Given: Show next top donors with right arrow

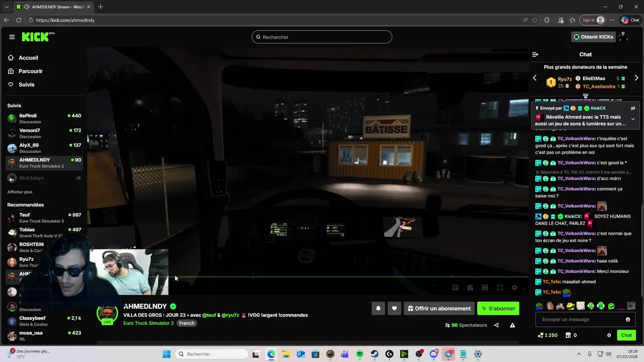Looking at the screenshot, I should pos(636,78).
